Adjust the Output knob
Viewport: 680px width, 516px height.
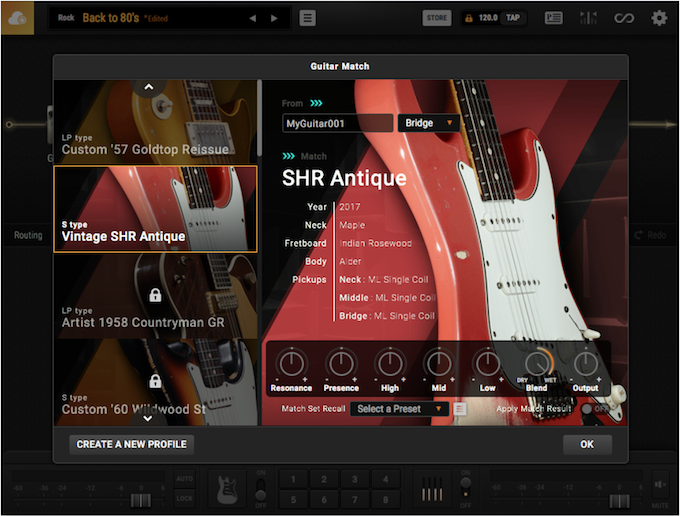pos(585,364)
